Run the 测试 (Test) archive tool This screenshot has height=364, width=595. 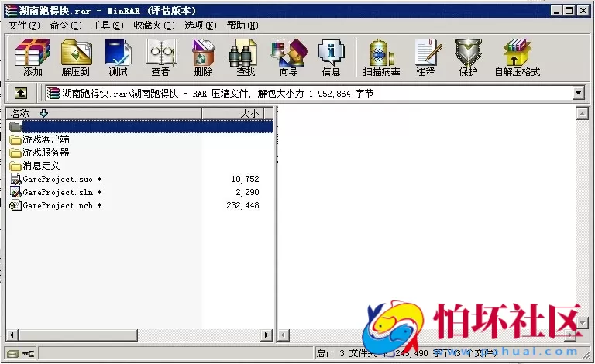pos(118,57)
